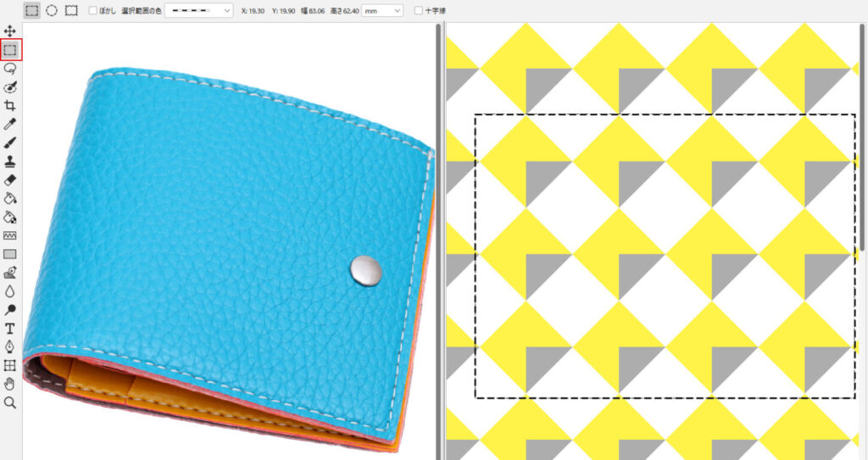Viewport: 868px width, 460px height.
Task: Enable the 十字線 crosshair checkbox
Action: pos(419,10)
